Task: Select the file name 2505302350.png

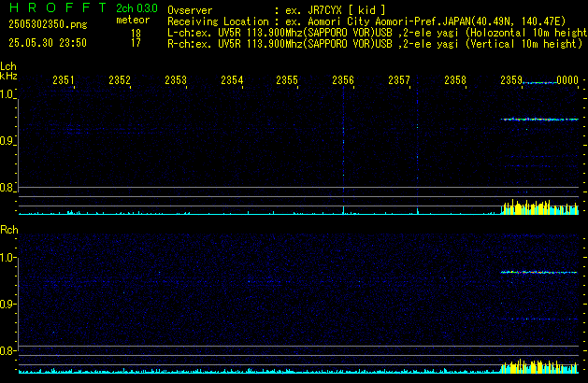Action: coord(48,24)
